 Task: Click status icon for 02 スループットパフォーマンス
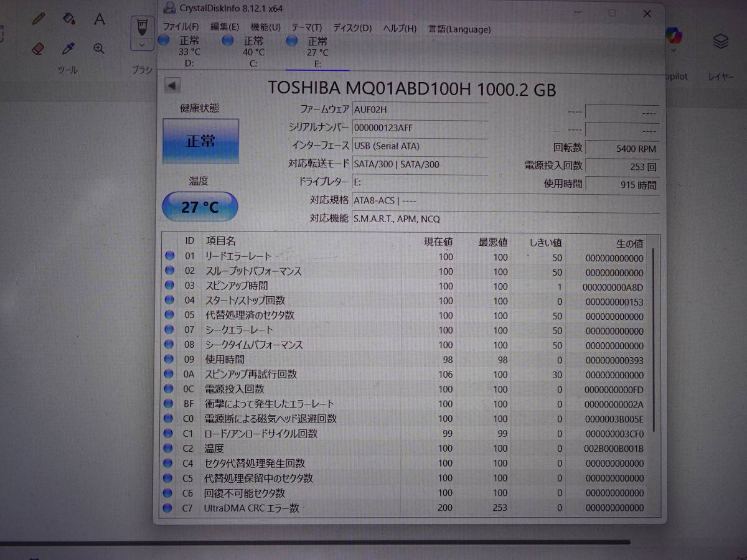click(169, 271)
